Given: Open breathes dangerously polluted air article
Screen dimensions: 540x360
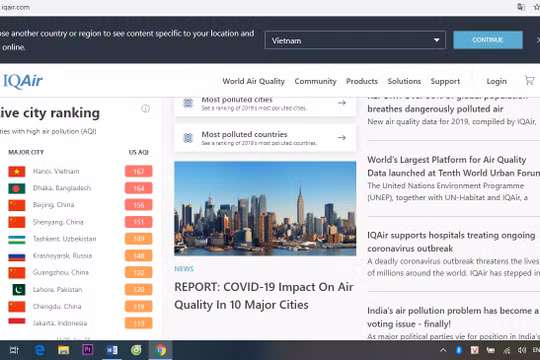Looking at the screenshot, I should (x=435, y=109).
